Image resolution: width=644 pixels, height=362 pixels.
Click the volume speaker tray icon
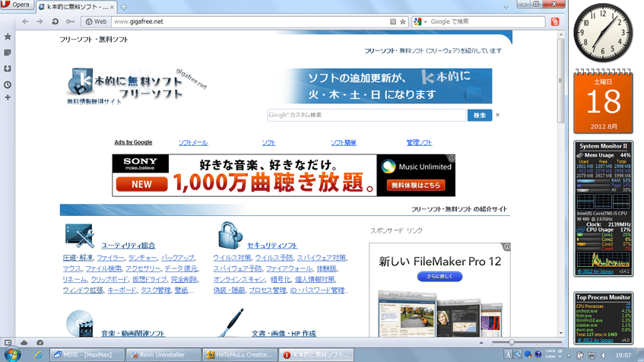pyautogui.click(x=604, y=355)
